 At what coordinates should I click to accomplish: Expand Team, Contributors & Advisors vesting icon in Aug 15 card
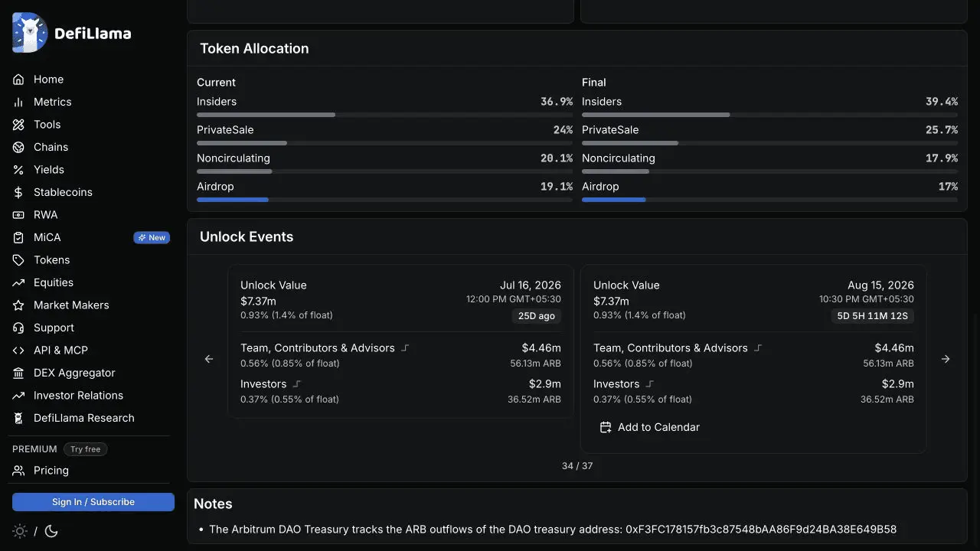758,347
